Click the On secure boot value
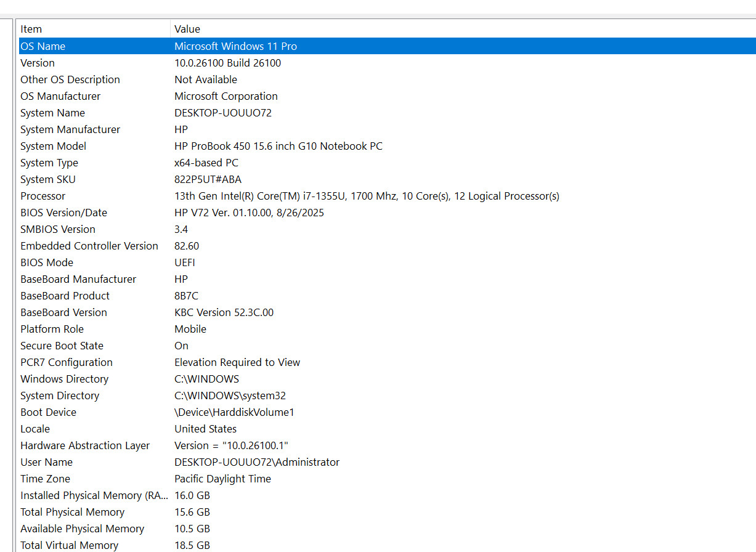The image size is (756, 552). (x=181, y=346)
